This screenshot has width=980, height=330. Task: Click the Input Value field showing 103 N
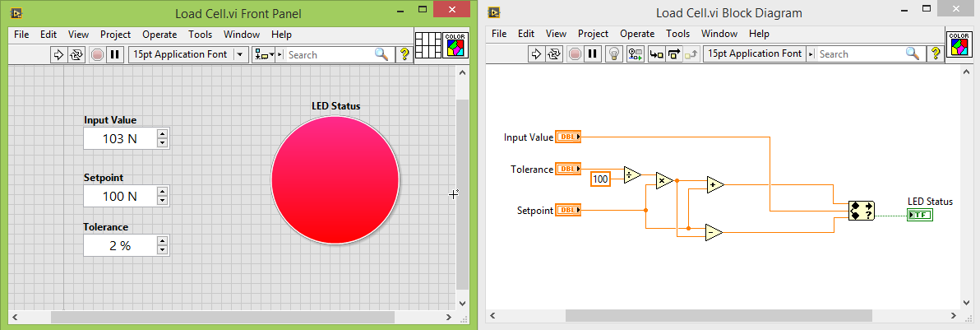pyautogui.click(x=120, y=138)
